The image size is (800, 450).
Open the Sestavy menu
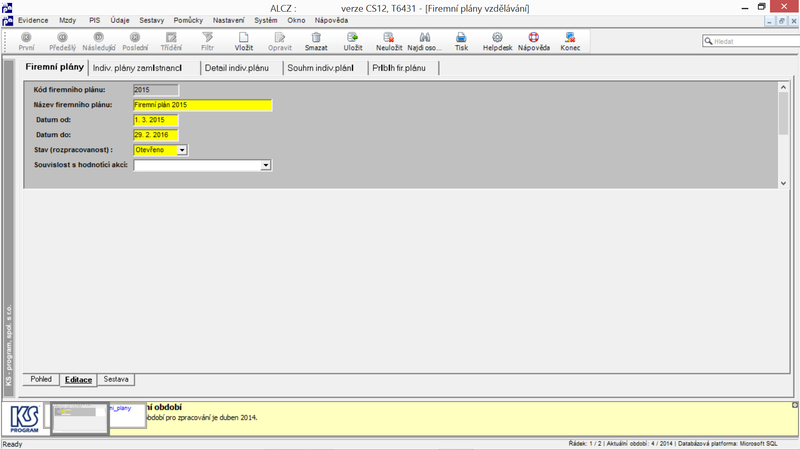click(152, 20)
